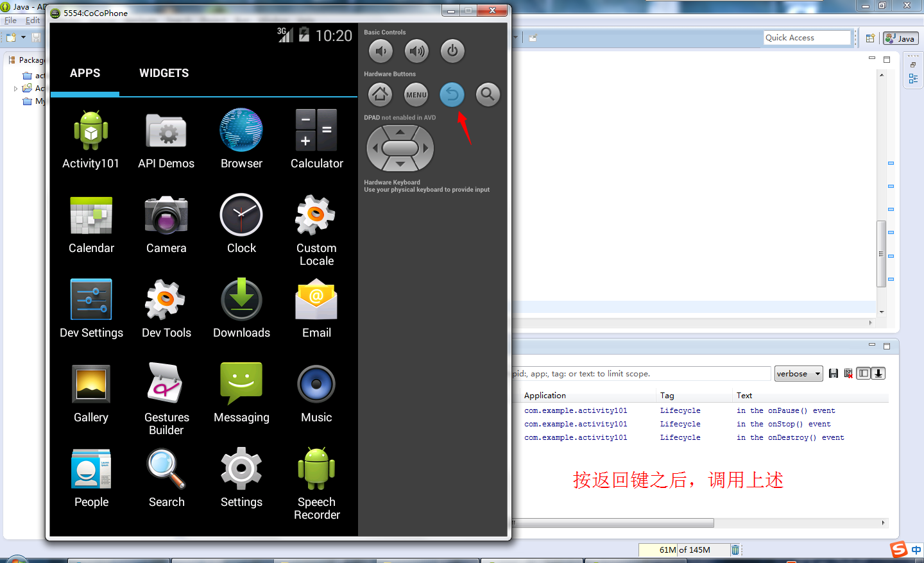
Task: Launch the API Demos app
Action: [x=166, y=139]
